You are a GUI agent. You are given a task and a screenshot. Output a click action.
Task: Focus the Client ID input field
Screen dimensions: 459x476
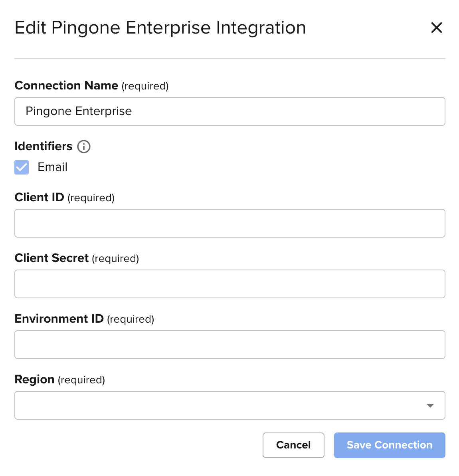click(x=229, y=223)
